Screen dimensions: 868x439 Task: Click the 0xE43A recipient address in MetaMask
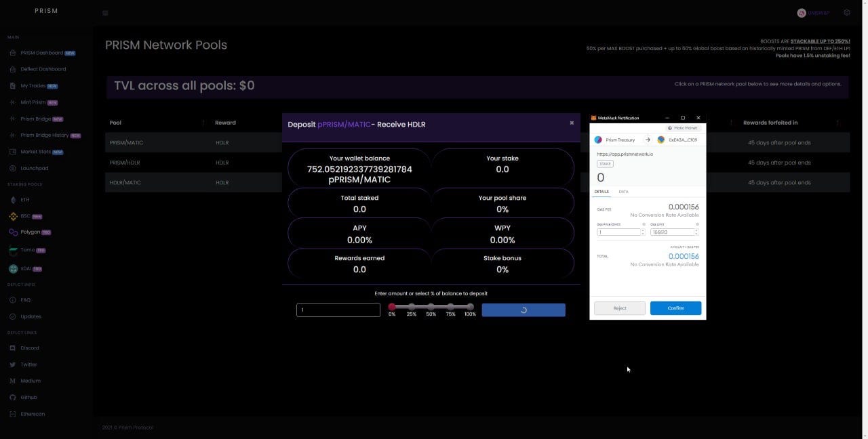click(677, 140)
